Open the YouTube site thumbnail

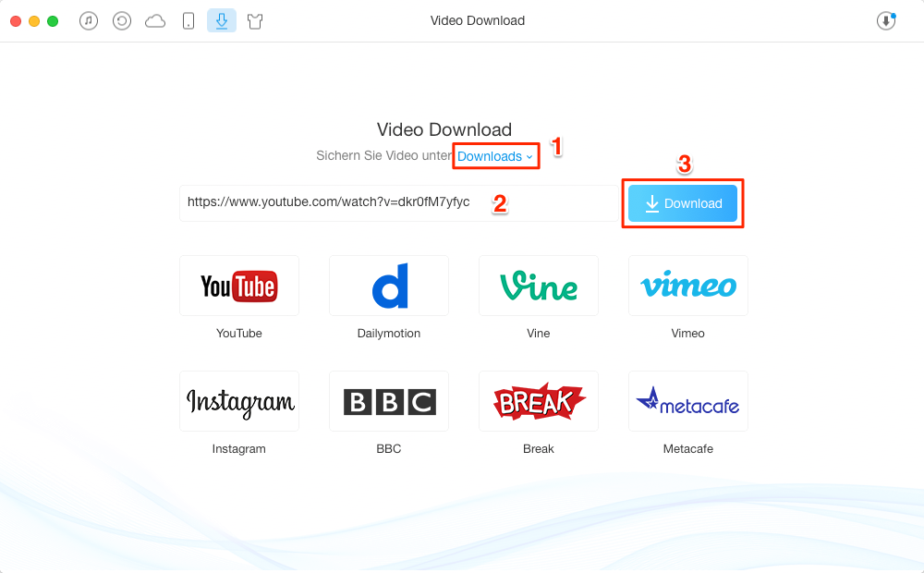[239, 286]
